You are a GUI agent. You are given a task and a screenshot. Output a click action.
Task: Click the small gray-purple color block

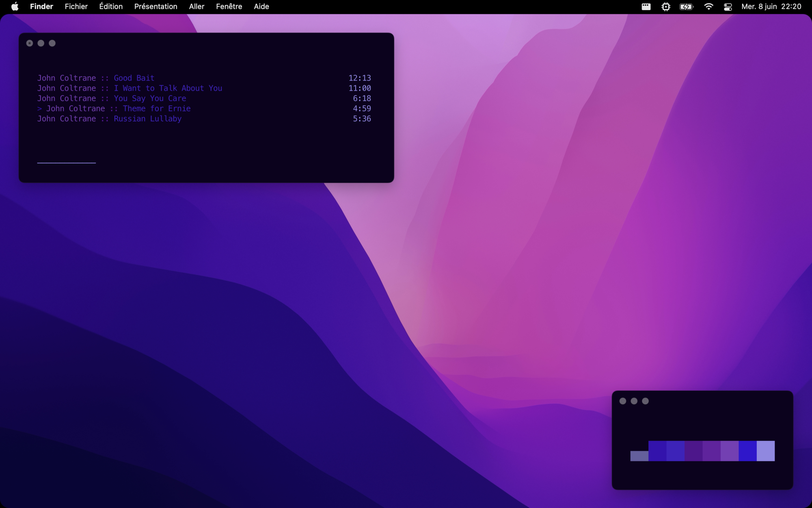pyautogui.click(x=639, y=456)
